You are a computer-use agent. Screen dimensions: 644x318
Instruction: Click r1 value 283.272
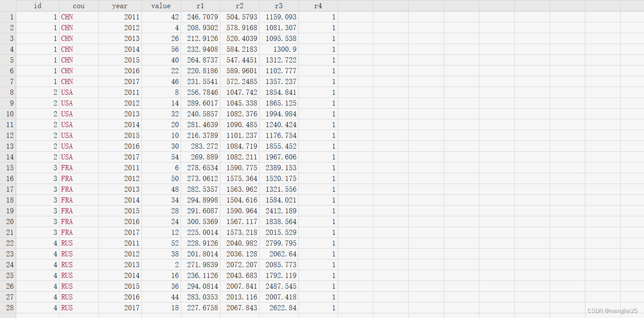point(200,146)
